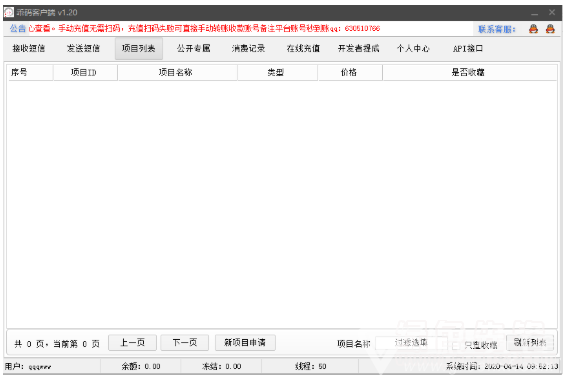Click the 项目名称 label beside the filter
The height and width of the screenshot is (380, 565).
[354, 344]
